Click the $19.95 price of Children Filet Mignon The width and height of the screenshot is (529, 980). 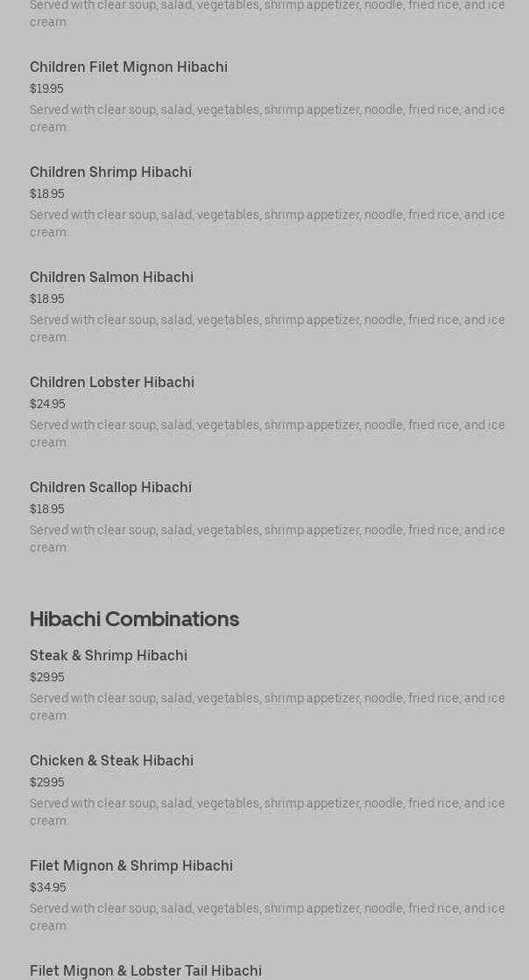[46, 89]
